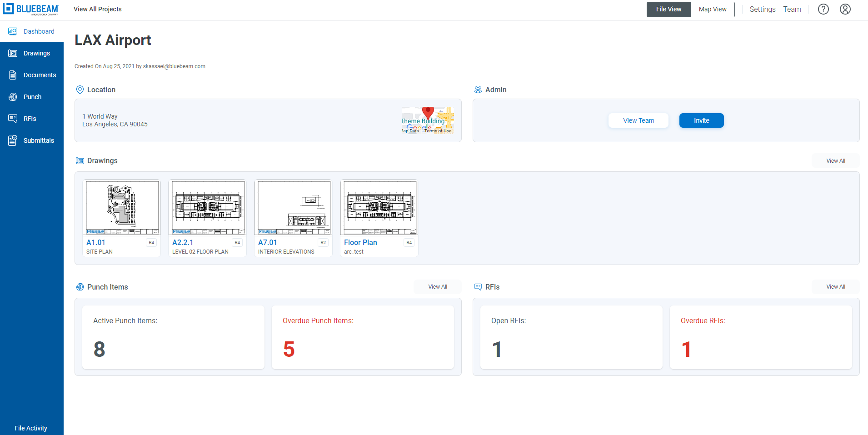Screen dimensions: 868x435
Task: Open the Open RFIs card
Action: coord(571,337)
